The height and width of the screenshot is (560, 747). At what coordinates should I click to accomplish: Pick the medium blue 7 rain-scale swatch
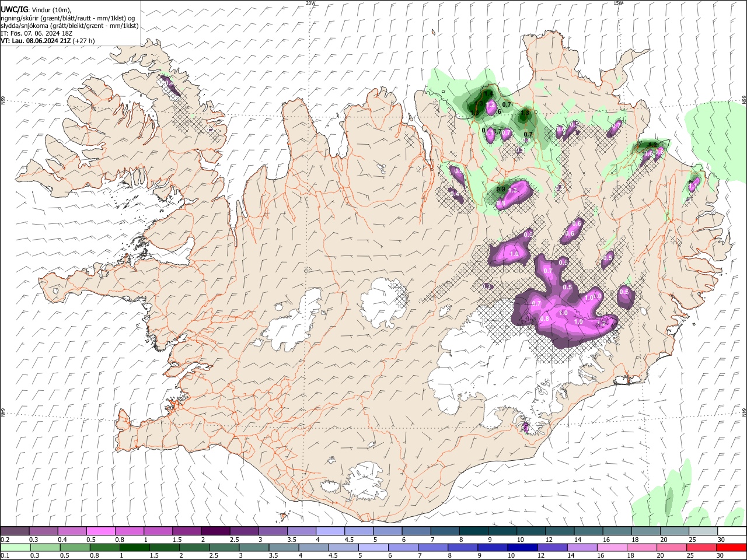tap(432, 547)
